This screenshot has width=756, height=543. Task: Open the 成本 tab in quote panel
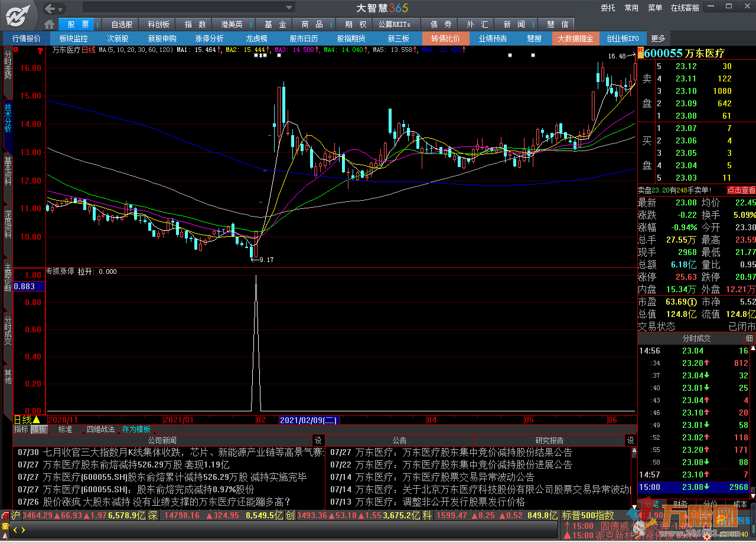tap(739, 503)
